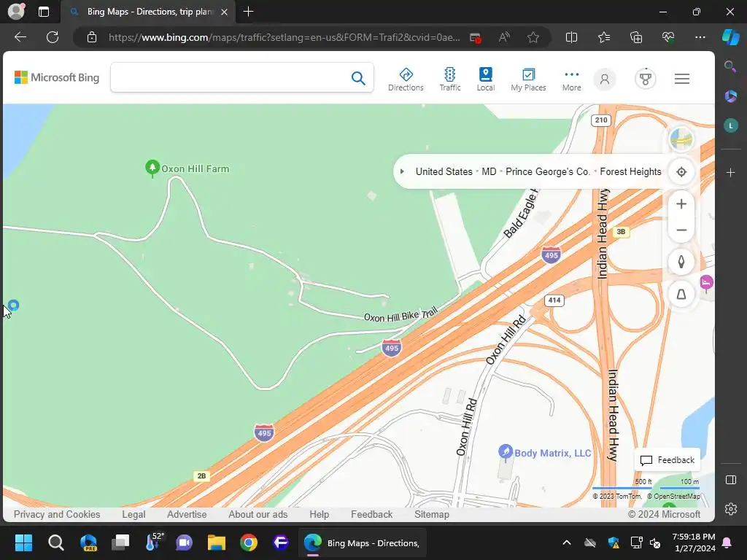Select Prince George's Co. breadcrumb
Image resolution: width=747 pixels, height=560 pixels.
548,171
